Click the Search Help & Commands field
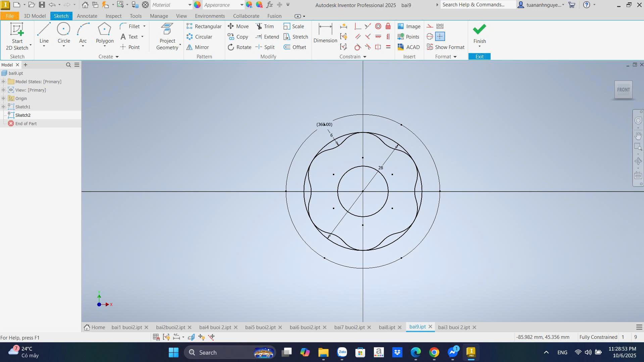Image resolution: width=644 pixels, height=362 pixels. pos(478,5)
